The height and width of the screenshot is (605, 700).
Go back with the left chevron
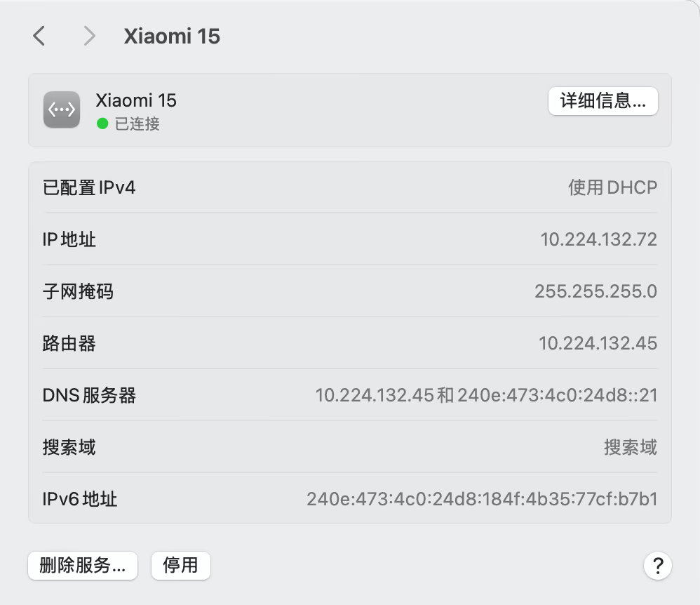click(39, 36)
